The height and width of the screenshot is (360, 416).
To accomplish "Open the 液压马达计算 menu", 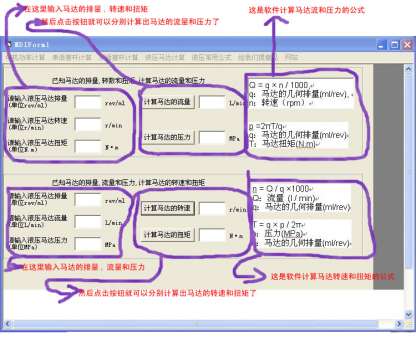I will (165, 57).
